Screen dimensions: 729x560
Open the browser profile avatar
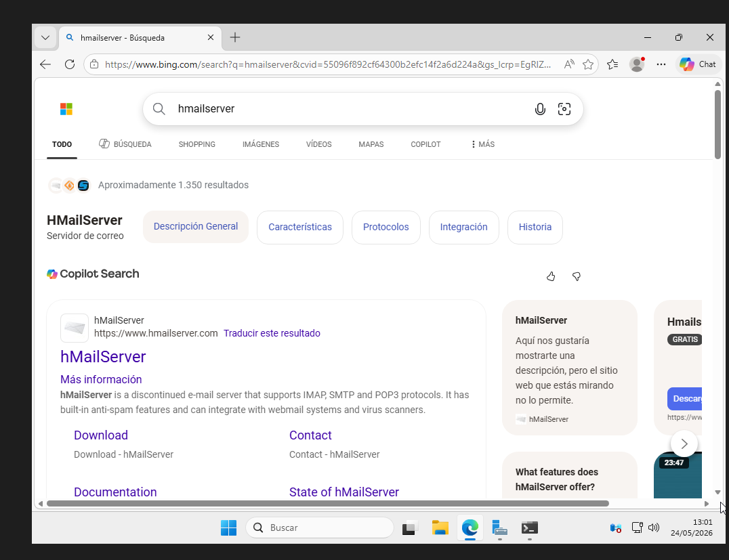637,64
